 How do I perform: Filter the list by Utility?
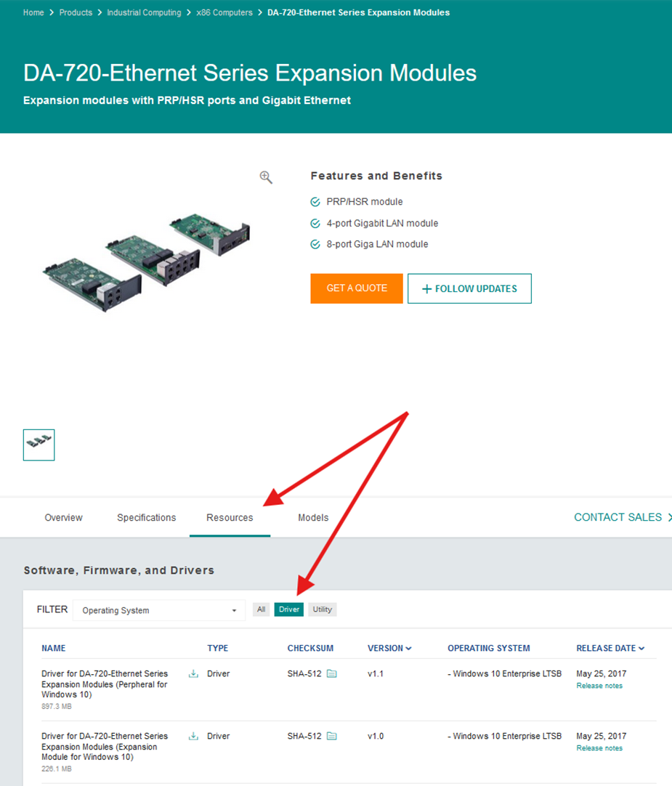click(323, 609)
